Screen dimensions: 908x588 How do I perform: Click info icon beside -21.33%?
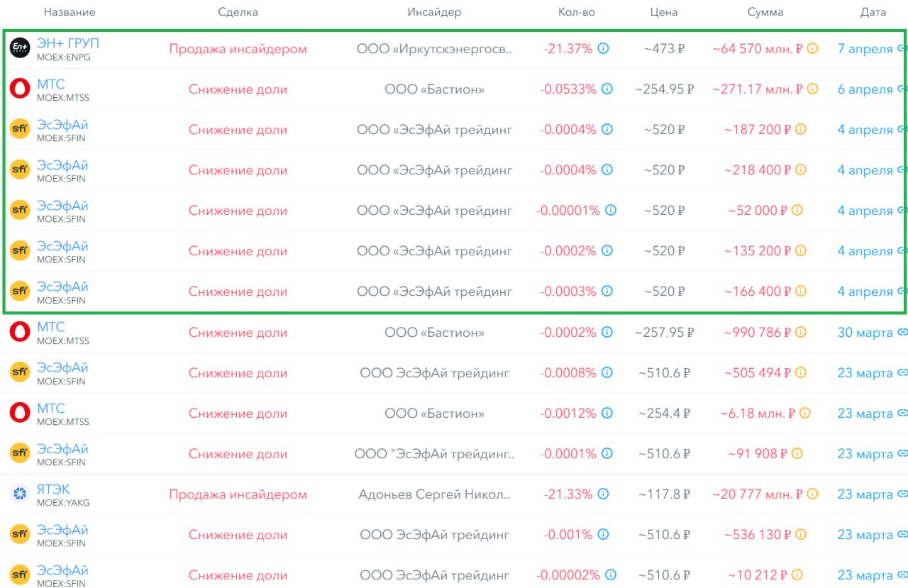click(604, 494)
